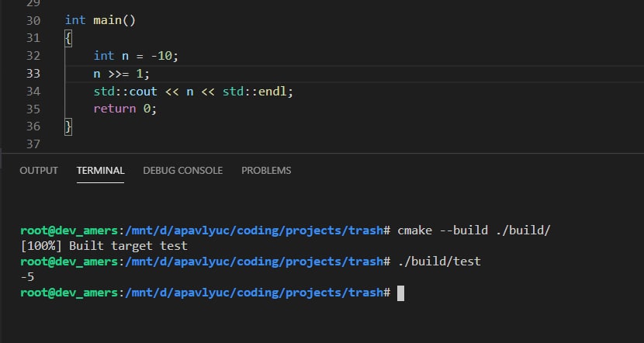
Task: Click line number 30 in the gutter
Action: 33,20
